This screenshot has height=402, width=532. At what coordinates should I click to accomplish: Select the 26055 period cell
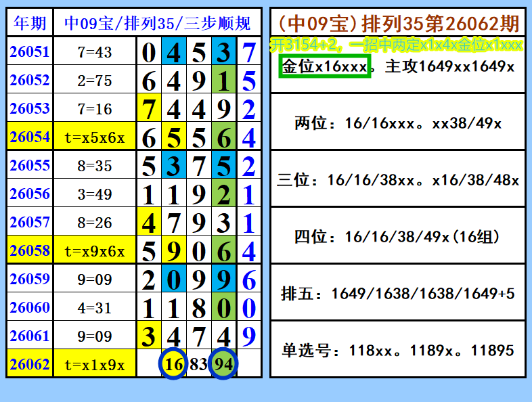(x=30, y=165)
